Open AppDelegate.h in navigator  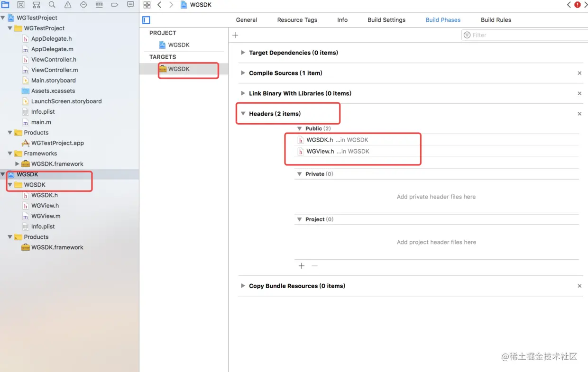coord(51,39)
